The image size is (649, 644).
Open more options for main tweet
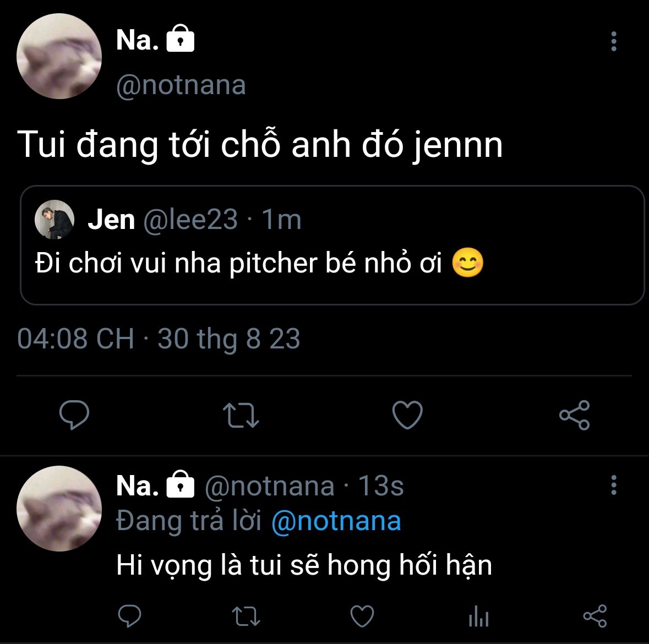tap(614, 42)
